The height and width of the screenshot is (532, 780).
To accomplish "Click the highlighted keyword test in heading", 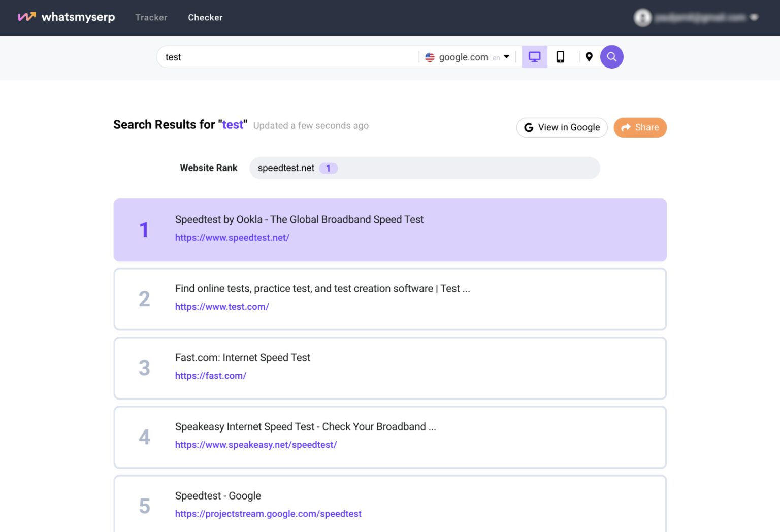I will pyautogui.click(x=233, y=125).
